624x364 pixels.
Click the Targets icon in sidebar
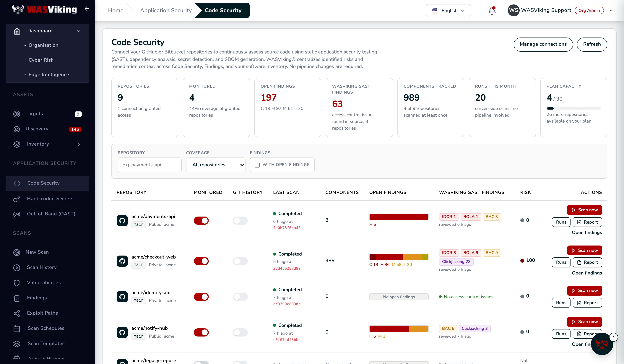(17, 114)
